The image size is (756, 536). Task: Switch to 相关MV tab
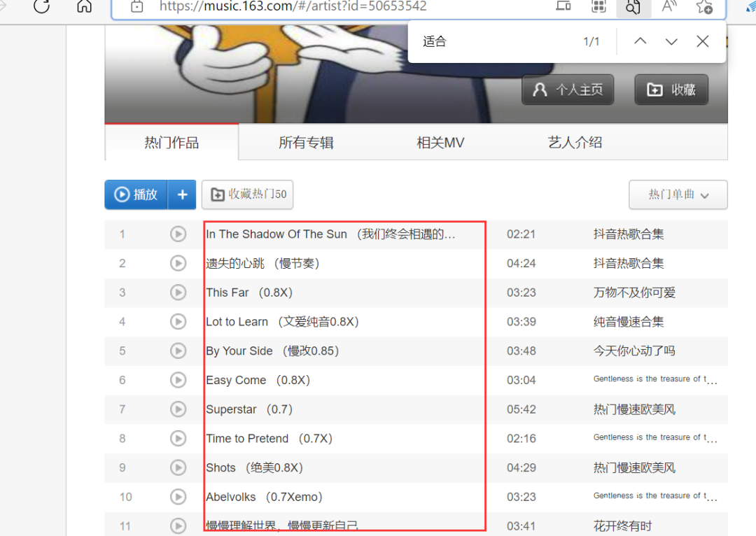440,142
